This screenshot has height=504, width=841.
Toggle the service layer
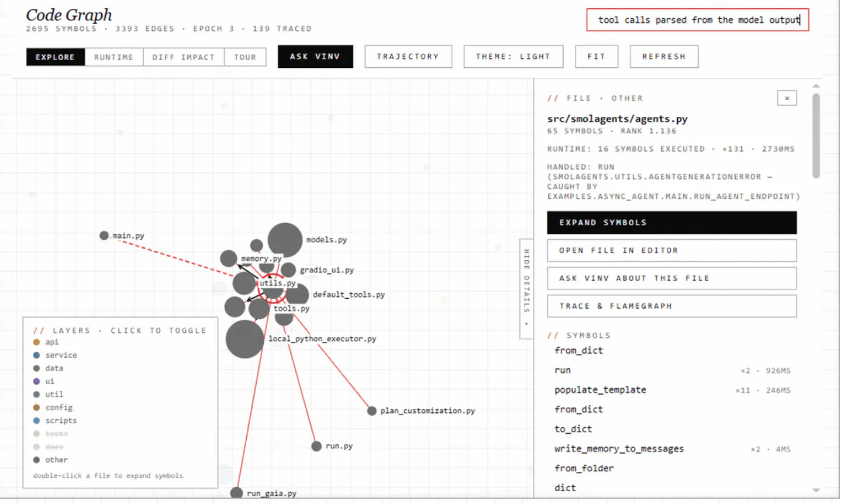click(55, 355)
